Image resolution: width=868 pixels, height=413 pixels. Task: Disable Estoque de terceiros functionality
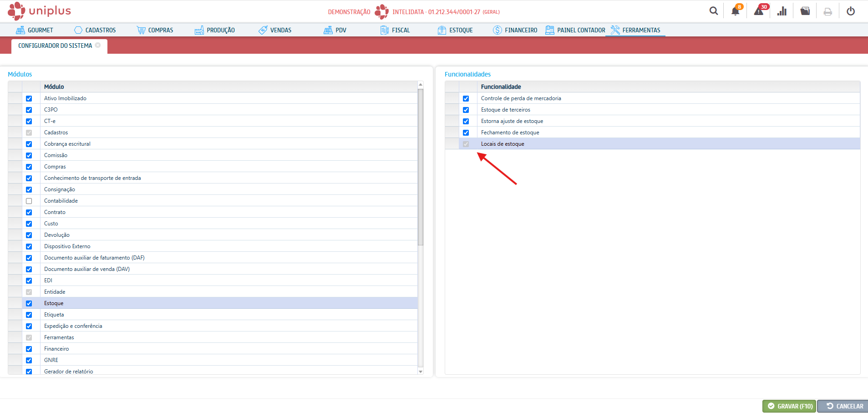(466, 110)
